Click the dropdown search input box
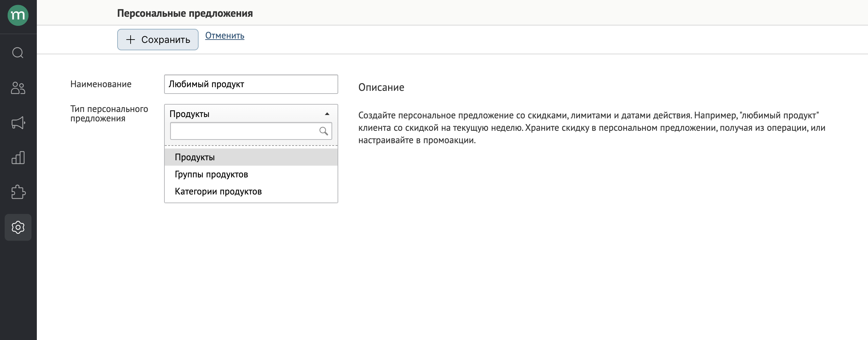This screenshot has height=340, width=868. [251, 131]
